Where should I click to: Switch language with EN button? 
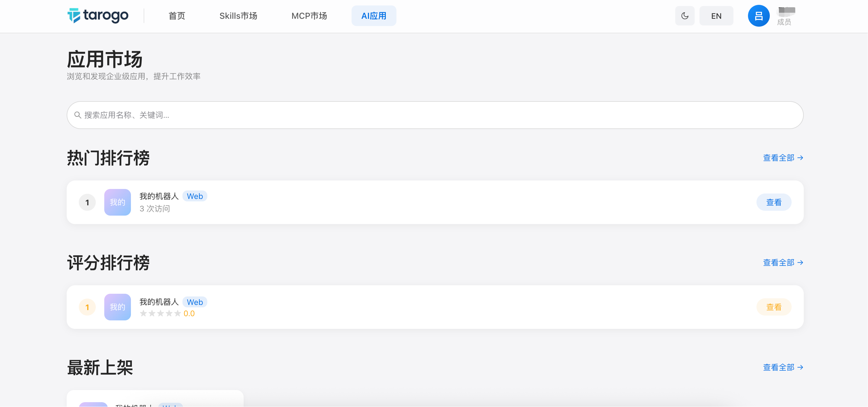click(716, 16)
